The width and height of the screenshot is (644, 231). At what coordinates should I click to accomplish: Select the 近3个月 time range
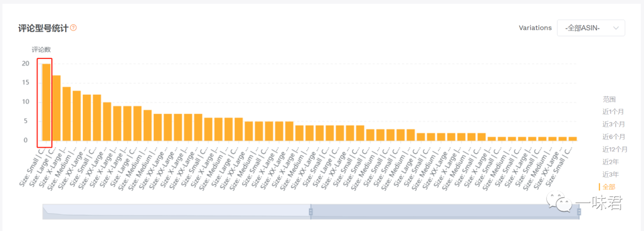[614, 124]
